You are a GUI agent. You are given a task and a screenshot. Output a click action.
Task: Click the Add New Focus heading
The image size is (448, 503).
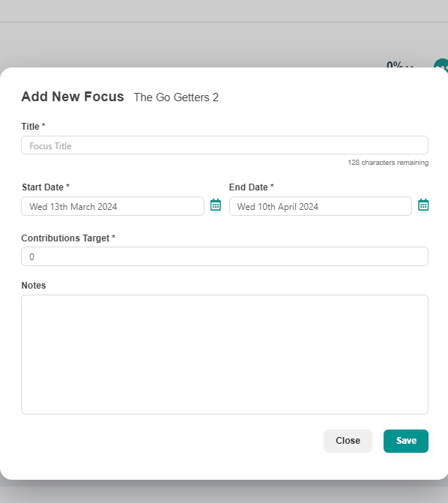tap(73, 97)
